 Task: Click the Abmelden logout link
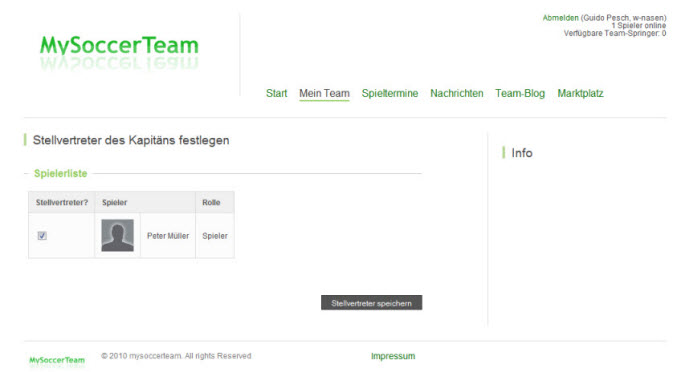pyautogui.click(x=560, y=18)
